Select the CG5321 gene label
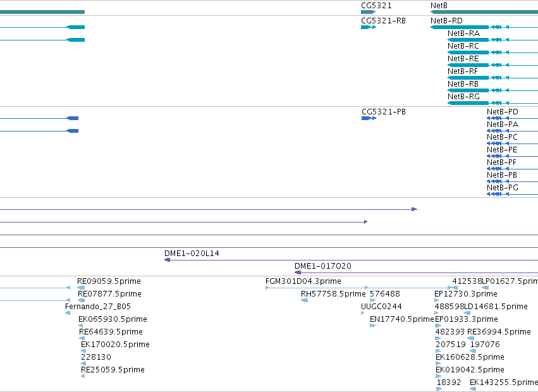 coord(376,6)
